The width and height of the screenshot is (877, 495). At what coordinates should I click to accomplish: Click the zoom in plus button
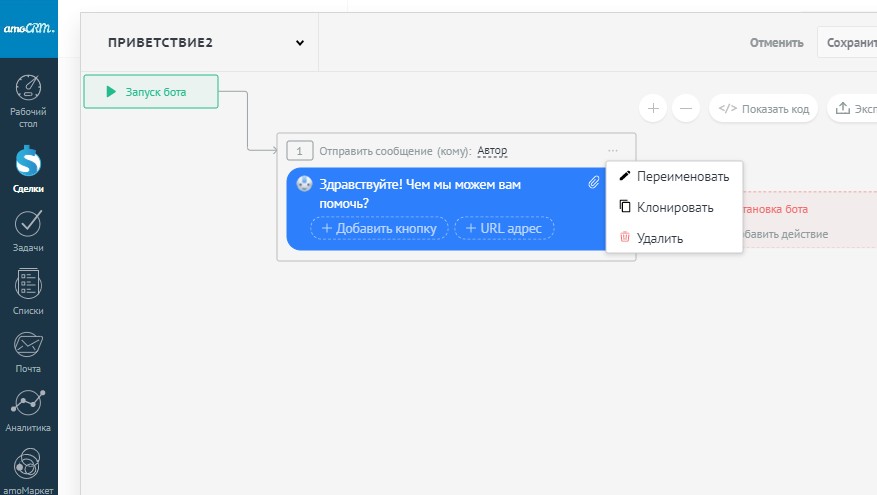pos(652,108)
